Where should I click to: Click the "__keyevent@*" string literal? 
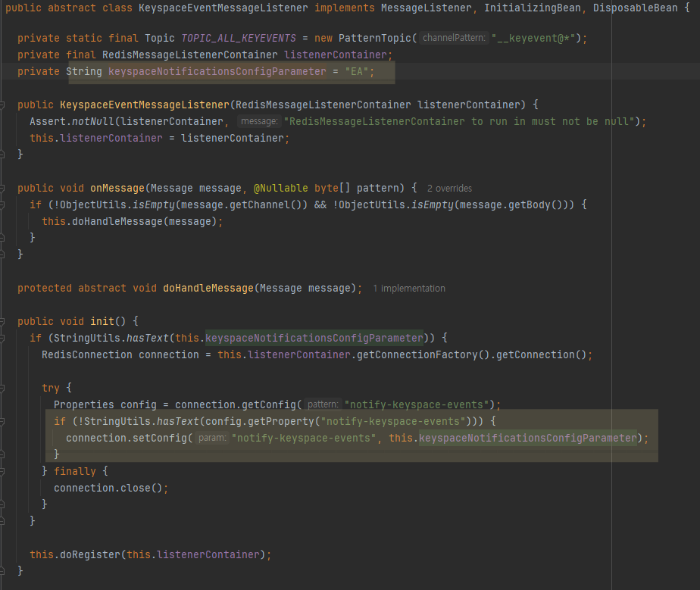(533, 39)
